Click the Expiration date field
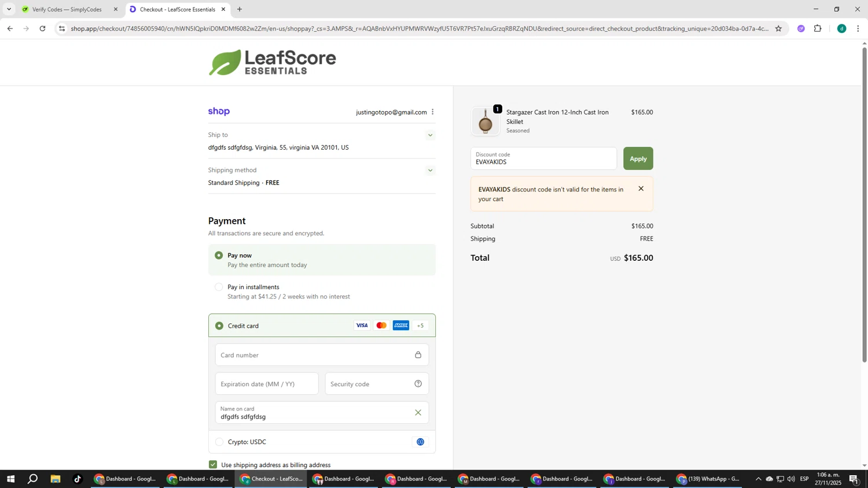Screen dimensions: 868x488 (267, 384)
